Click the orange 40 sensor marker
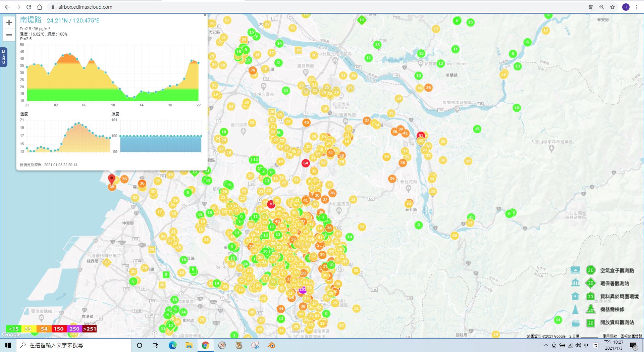Image resolution: width=644 pixels, height=352 pixels. click(x=306, y=122)
